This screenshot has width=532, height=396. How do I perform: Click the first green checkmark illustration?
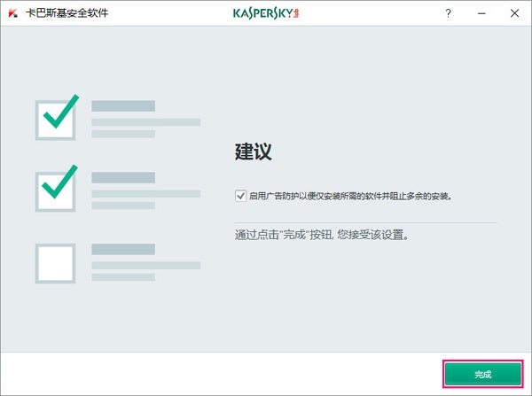(58, 118)
